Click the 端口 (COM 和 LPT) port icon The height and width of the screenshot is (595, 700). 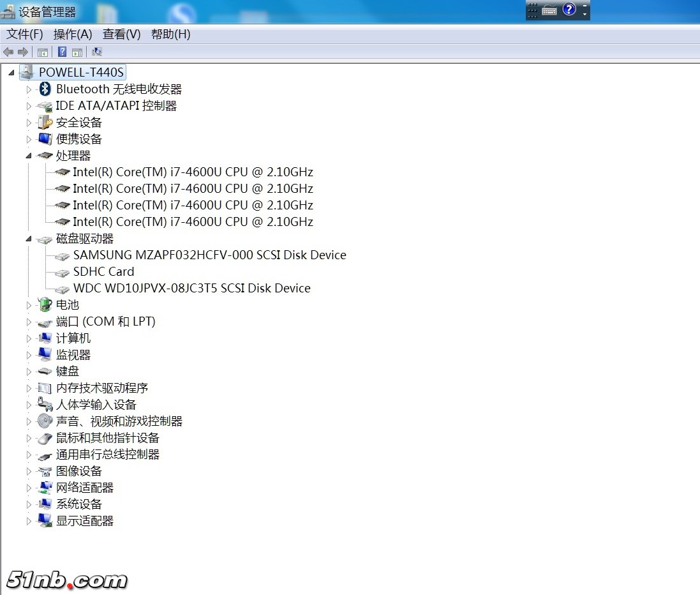click(x=45, y=322)
